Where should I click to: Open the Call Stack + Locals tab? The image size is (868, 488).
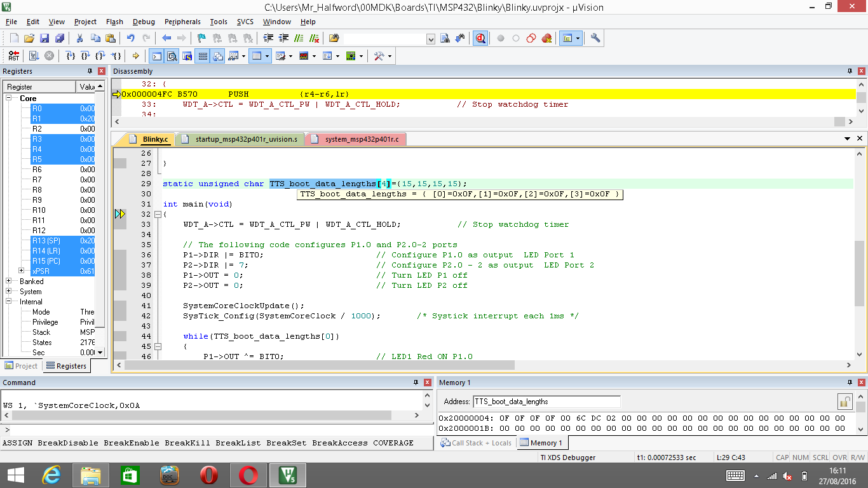click(x=477, y=443)
